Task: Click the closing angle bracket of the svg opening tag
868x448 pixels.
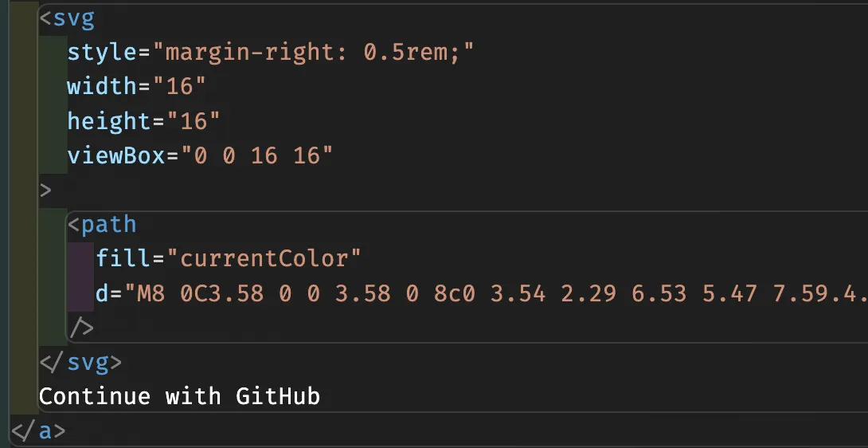Action: (x=45, y=191)
